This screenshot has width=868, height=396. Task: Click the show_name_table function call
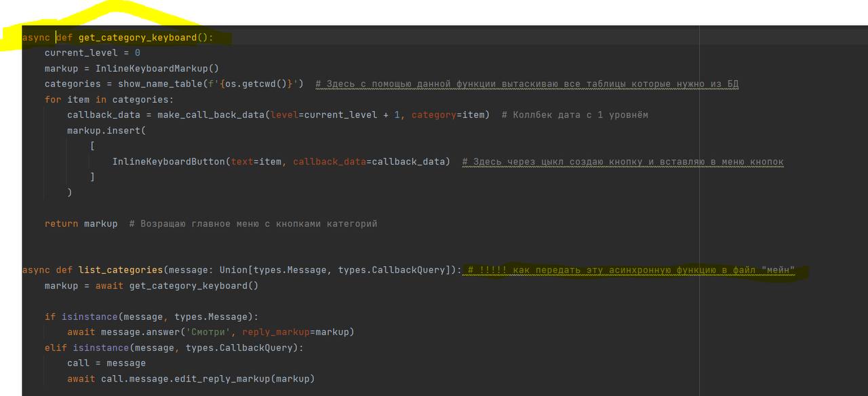coord(163,84)
